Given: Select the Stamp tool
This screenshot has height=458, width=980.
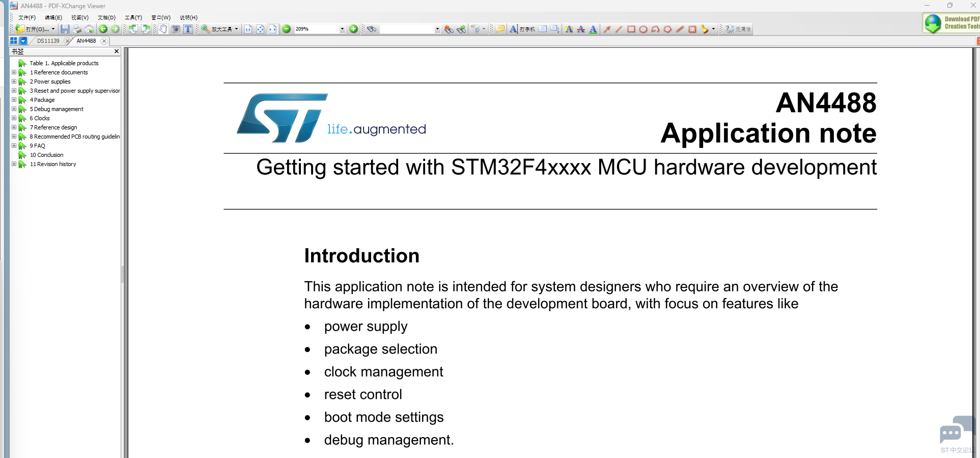Looking at the screenshot, I should click(705, 29).
